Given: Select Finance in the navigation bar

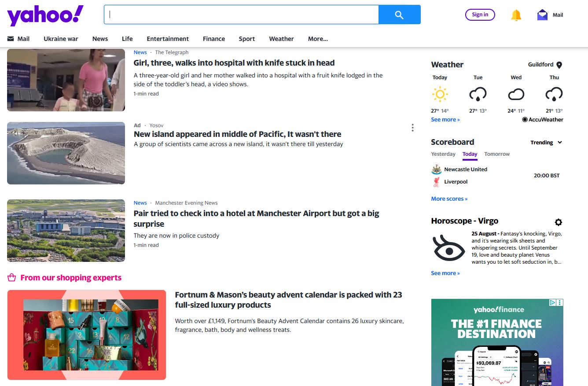Looking at the screenshot, I should tap(213, 39).
